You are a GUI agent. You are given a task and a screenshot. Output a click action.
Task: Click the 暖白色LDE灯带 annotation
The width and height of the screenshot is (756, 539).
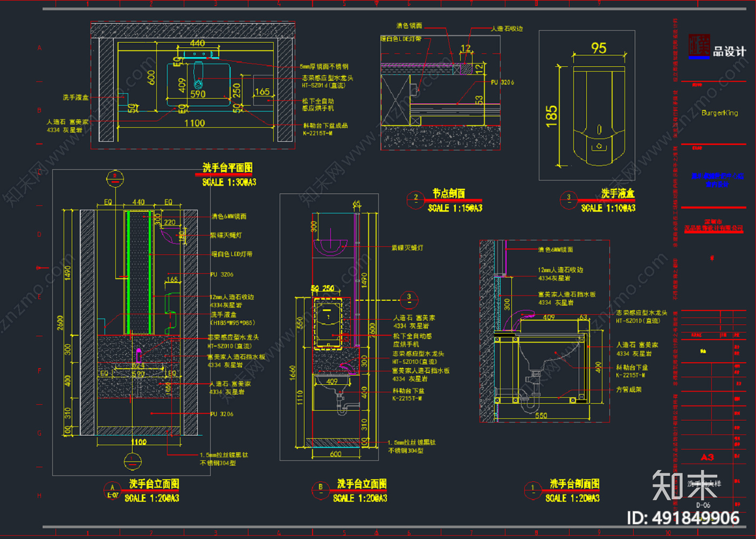tap(401, 39)
